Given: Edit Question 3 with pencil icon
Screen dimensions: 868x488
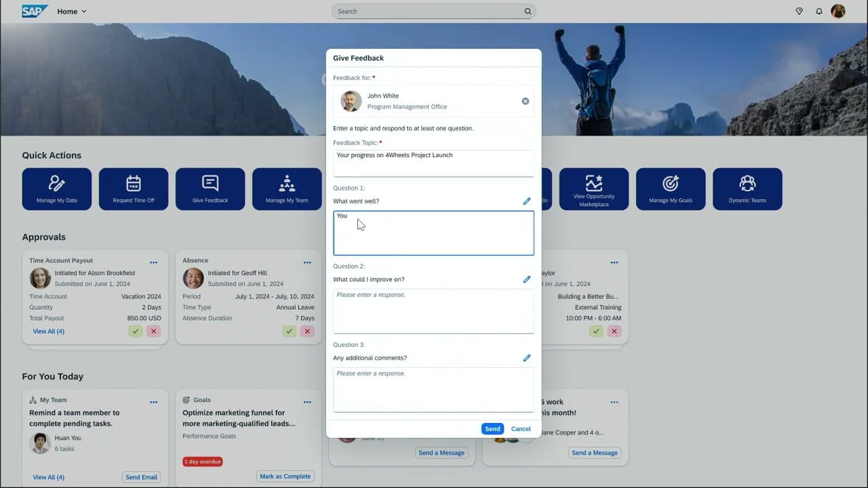Looking at the screenshot, I should (x=527, y=358).
